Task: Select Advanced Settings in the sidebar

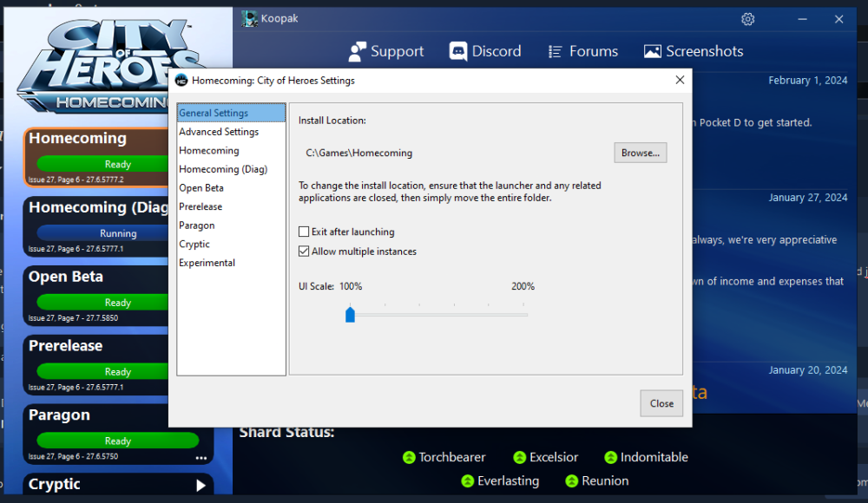Action: click(x=219, y=132)
